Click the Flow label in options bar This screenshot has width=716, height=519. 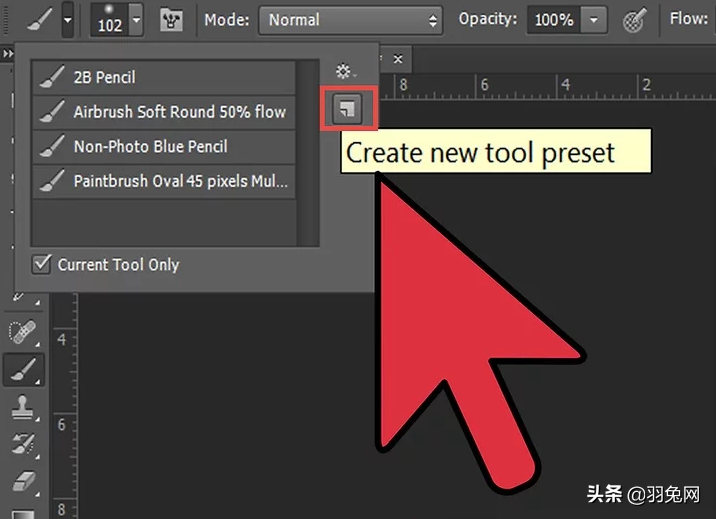(689, 18)
